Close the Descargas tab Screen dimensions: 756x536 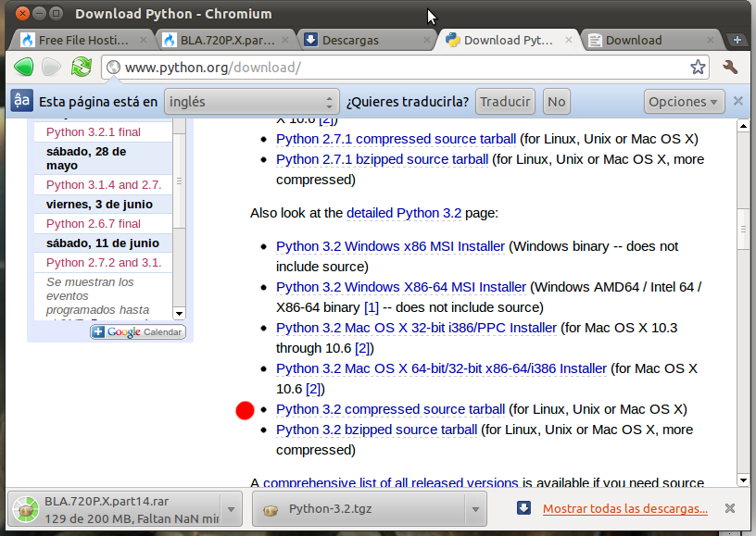tap(427, 40)
